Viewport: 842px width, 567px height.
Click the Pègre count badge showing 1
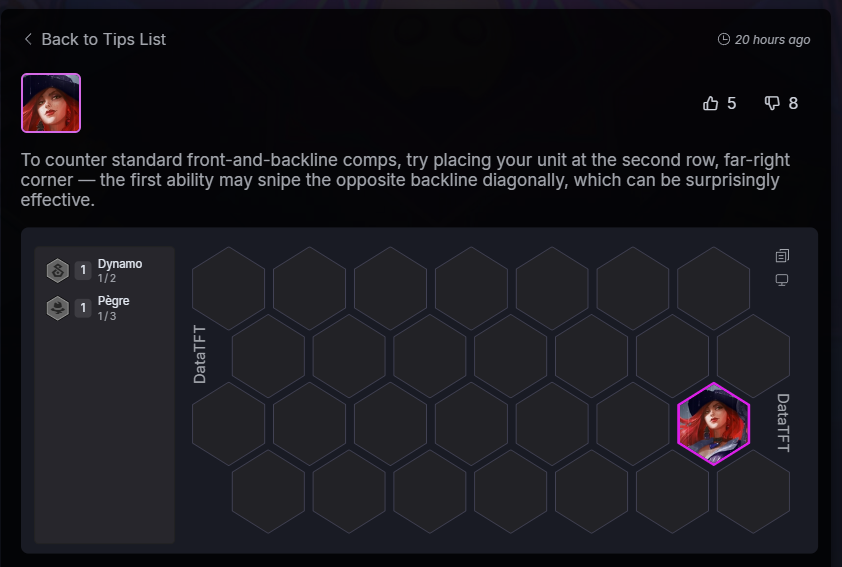tap(83, 308)
